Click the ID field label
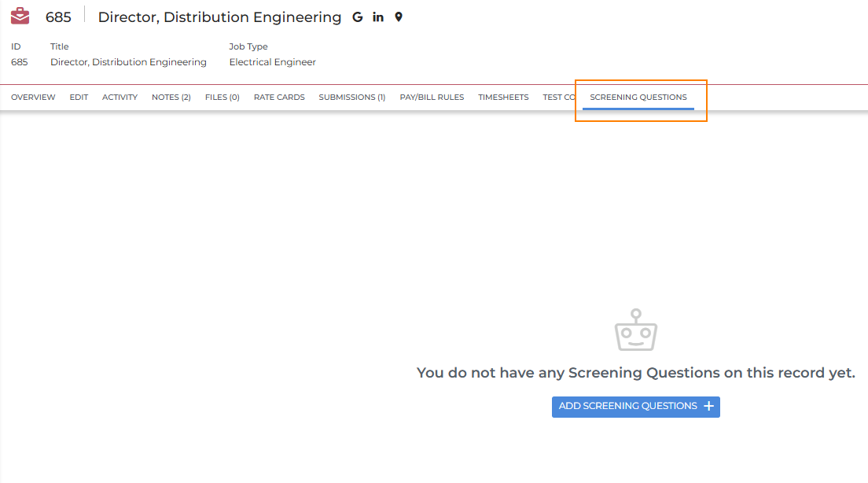 (16, 46)
